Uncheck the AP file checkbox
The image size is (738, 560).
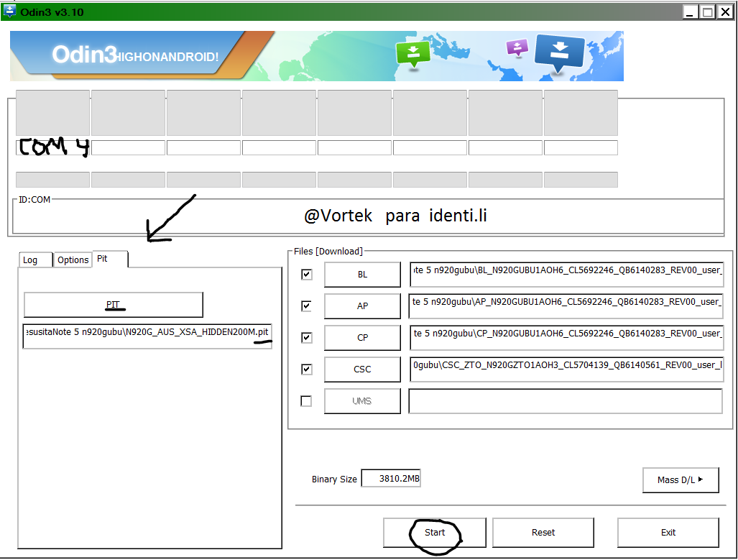click(x=306, y=306)
